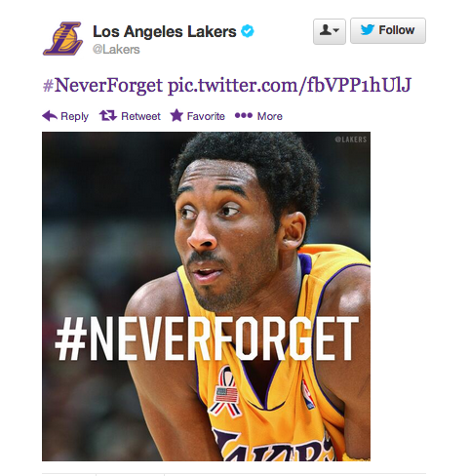The height and width of the screenshot is (476, 470).
Task: Open the More text option
Action: coord(270,116)
